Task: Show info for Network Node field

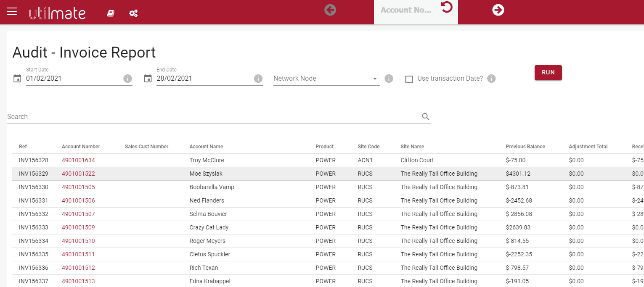Action: (389, 79)
